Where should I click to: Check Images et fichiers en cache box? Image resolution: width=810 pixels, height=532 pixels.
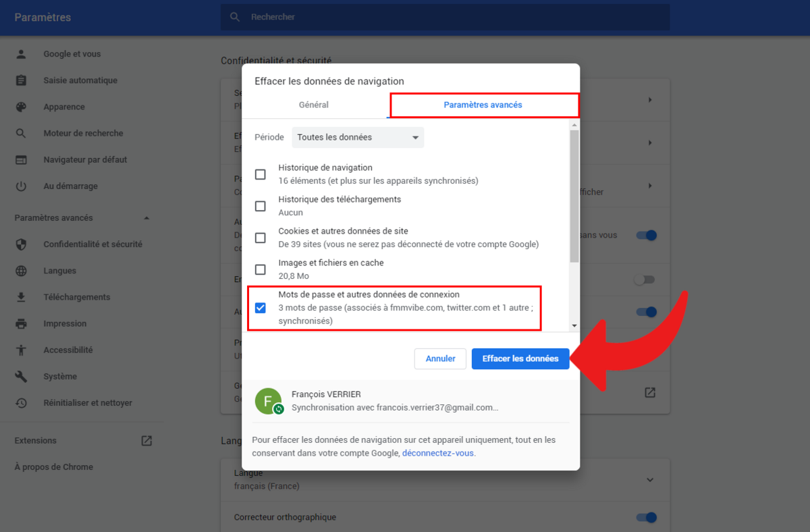261,269
